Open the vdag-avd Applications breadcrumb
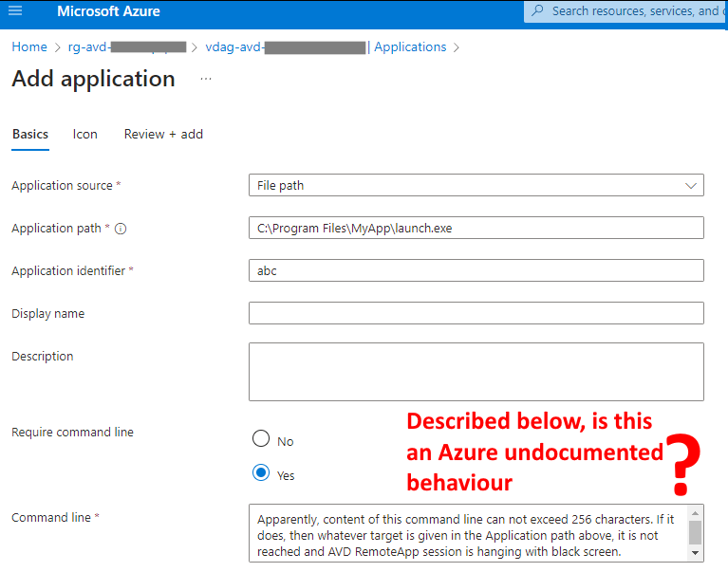 click(x=326, y=46)
